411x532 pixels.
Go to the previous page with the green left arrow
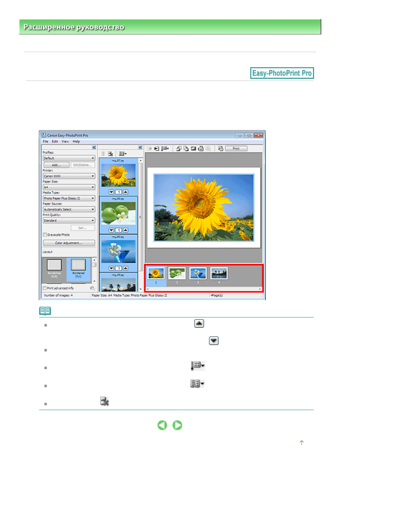tap(162, 425)
